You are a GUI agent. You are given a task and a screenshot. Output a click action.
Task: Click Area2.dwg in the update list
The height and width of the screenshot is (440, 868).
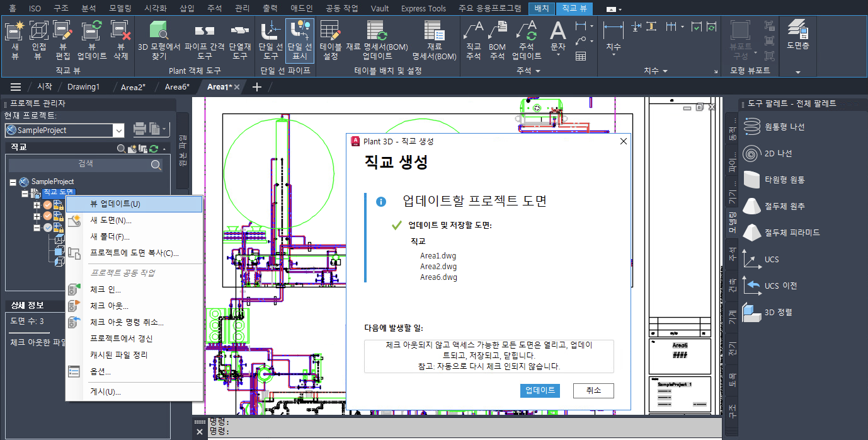(x=438, y=267)
